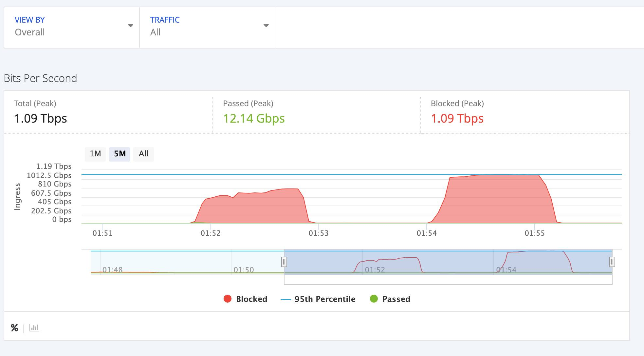
Task: Click the Blocked red dot in the legend
Action: 227,299
